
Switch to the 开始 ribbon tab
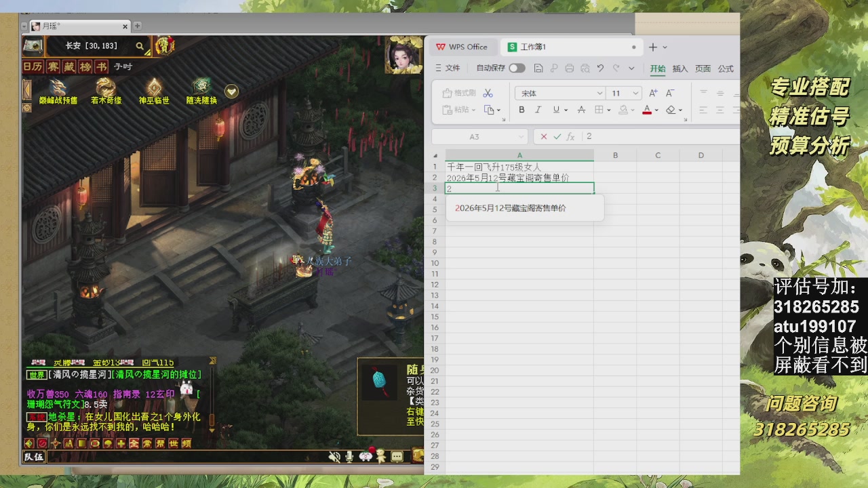coord(658,68)
